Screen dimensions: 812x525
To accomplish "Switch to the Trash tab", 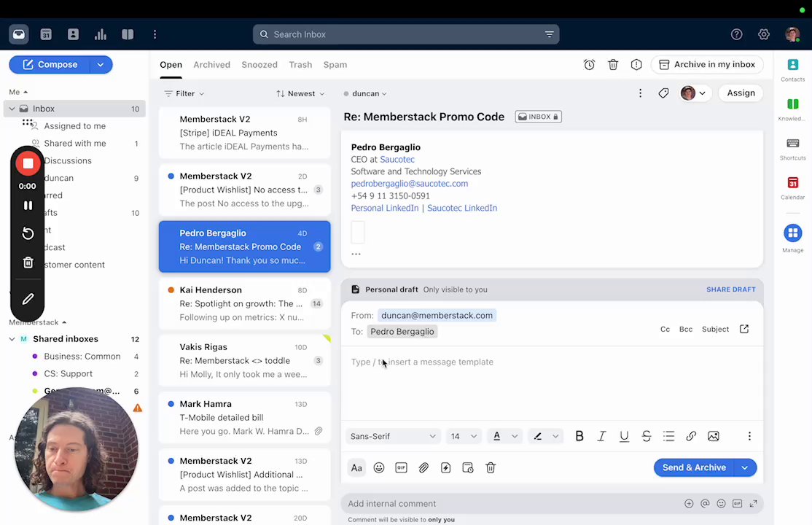I will click(300, 65).
